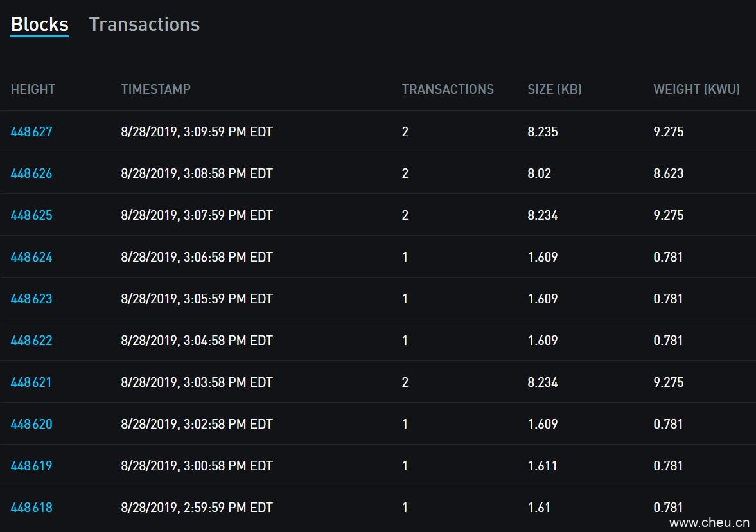
Task: Switch to the Transactions tab
Action: coord(144,24)
